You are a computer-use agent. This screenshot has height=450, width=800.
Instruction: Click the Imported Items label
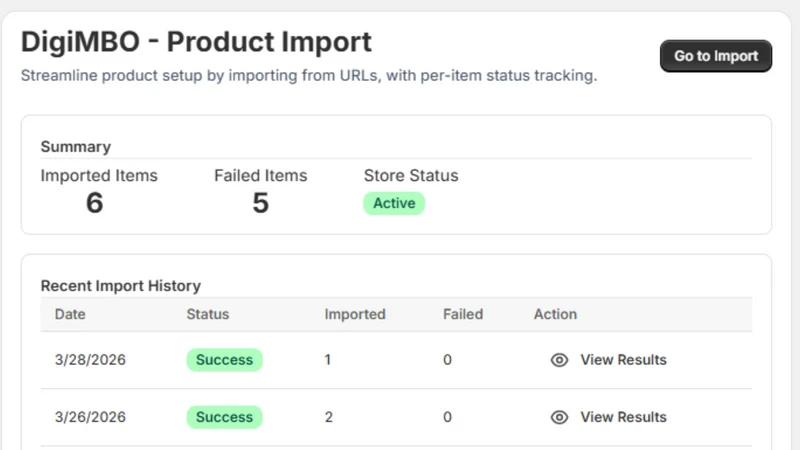tap(99, 176)
